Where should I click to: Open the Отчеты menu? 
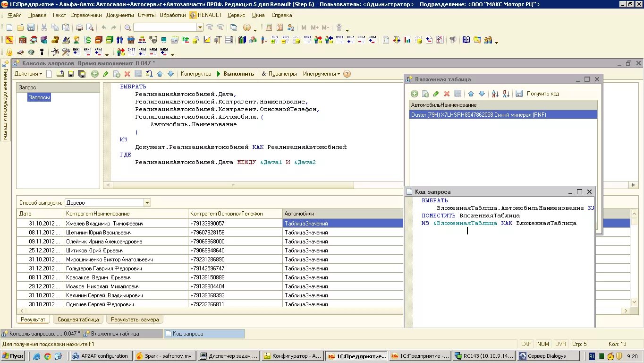coord(147,15)
